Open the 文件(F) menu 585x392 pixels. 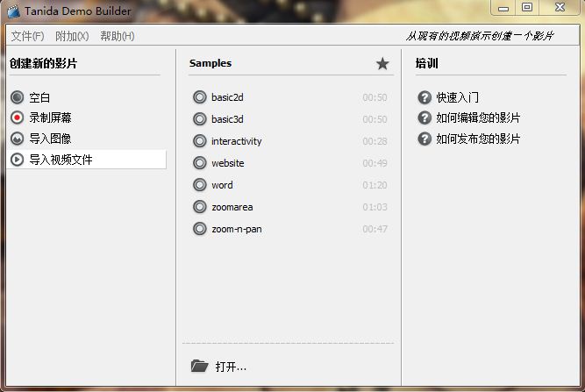tap(27, 36)
